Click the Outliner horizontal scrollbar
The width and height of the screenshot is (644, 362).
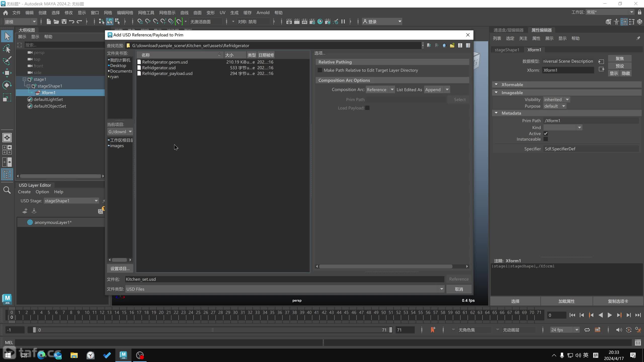click(x=60, y=176)
